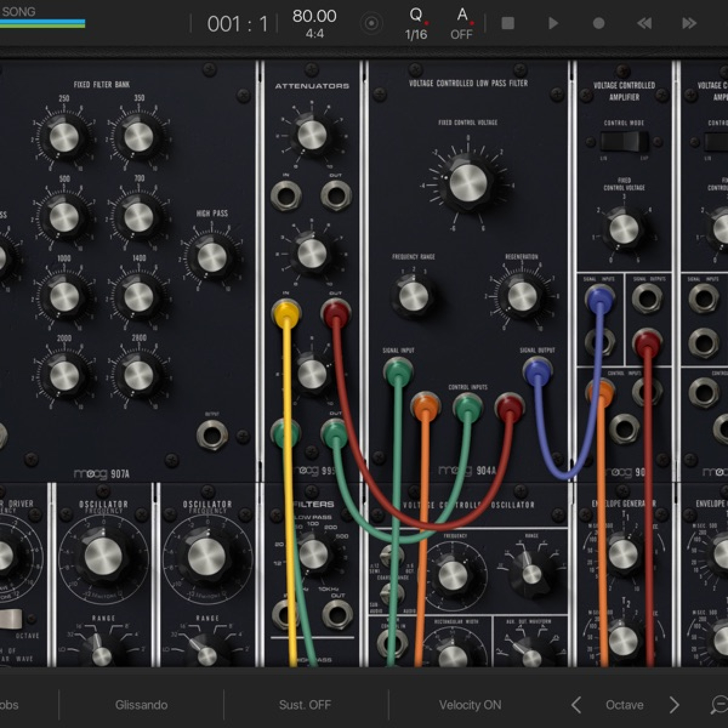Click the record button
Viewport: 728px width, 728px height.
598,23
